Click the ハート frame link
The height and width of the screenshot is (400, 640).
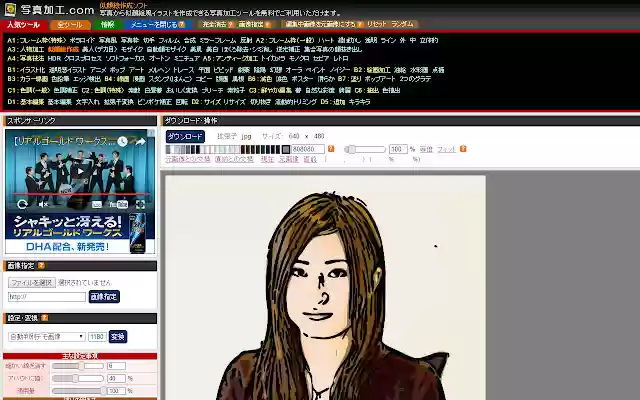point(326,40)
